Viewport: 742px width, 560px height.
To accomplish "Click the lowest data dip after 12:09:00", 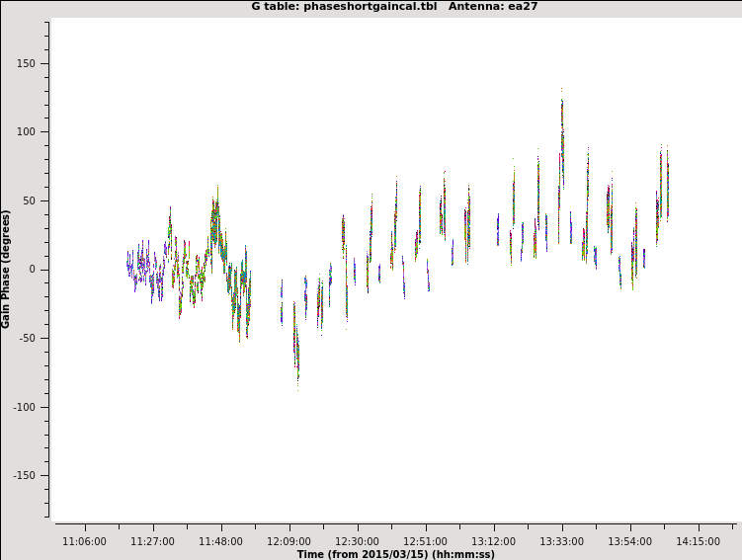I will [x=296, y=380].
